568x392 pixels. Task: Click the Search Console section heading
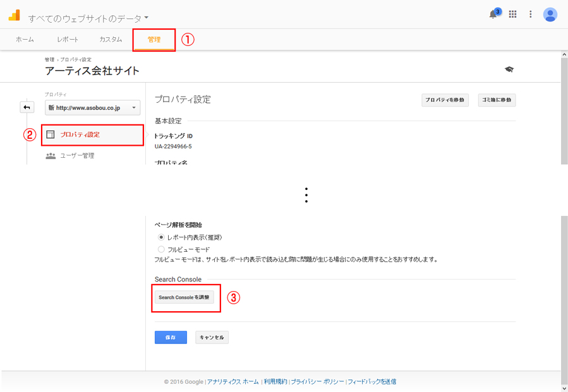(x=178, y=280)
